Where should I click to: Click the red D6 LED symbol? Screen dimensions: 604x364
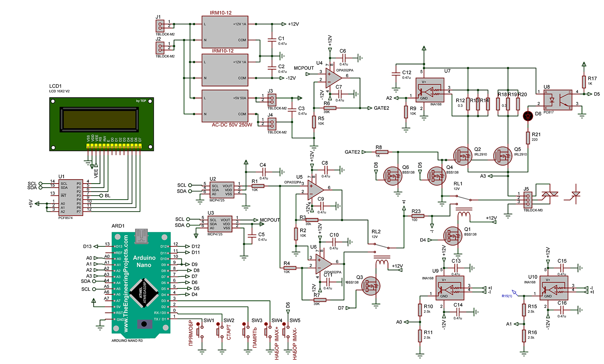528,115
